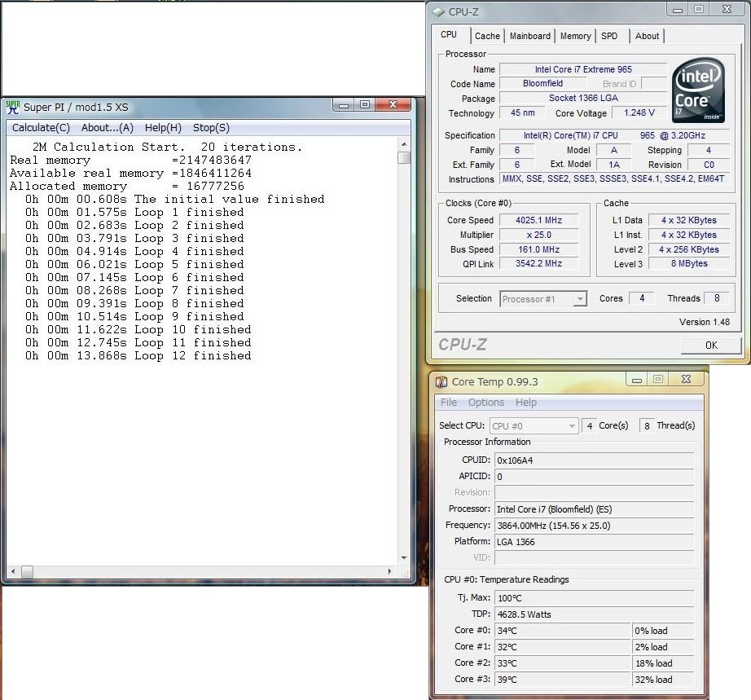Click the Core Temp title bar icon
Viewport: 751px width, 700px height.
(441, 381)
